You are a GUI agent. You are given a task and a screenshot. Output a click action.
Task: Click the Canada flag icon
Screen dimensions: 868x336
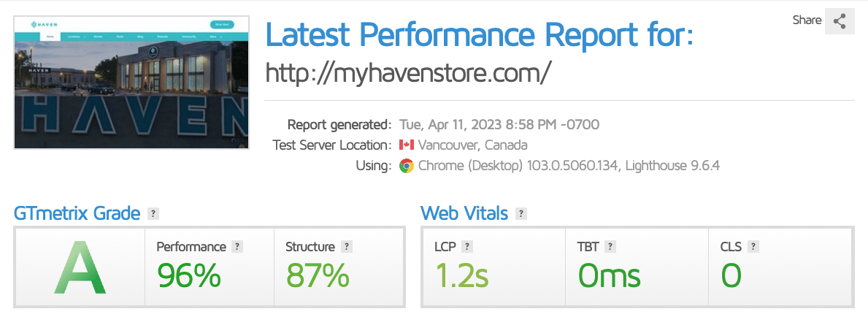pyautogui.click(x=407, y=145)
